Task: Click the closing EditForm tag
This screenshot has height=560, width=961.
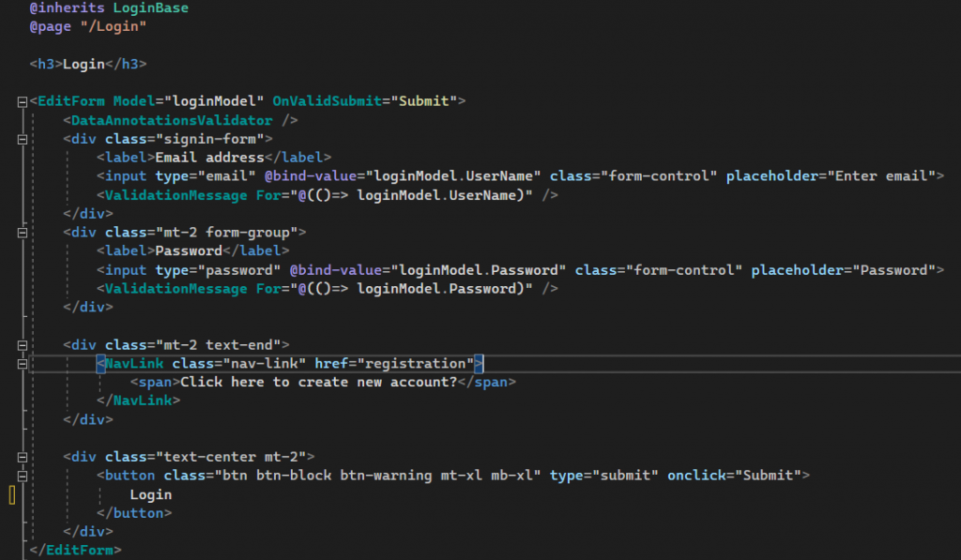Action: pos(75,551)
